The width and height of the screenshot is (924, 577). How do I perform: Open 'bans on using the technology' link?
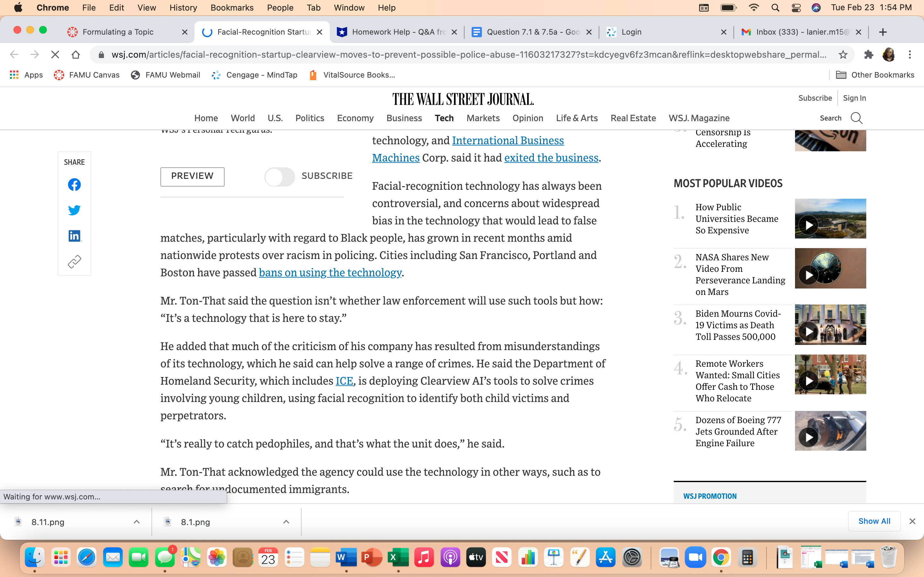click(330, 272)
